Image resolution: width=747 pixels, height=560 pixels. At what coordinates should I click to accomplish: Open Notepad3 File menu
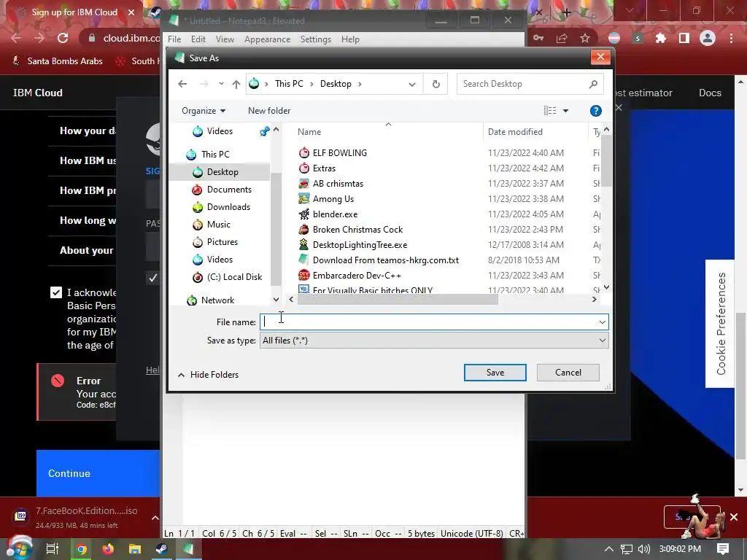(x=174, y=39)
